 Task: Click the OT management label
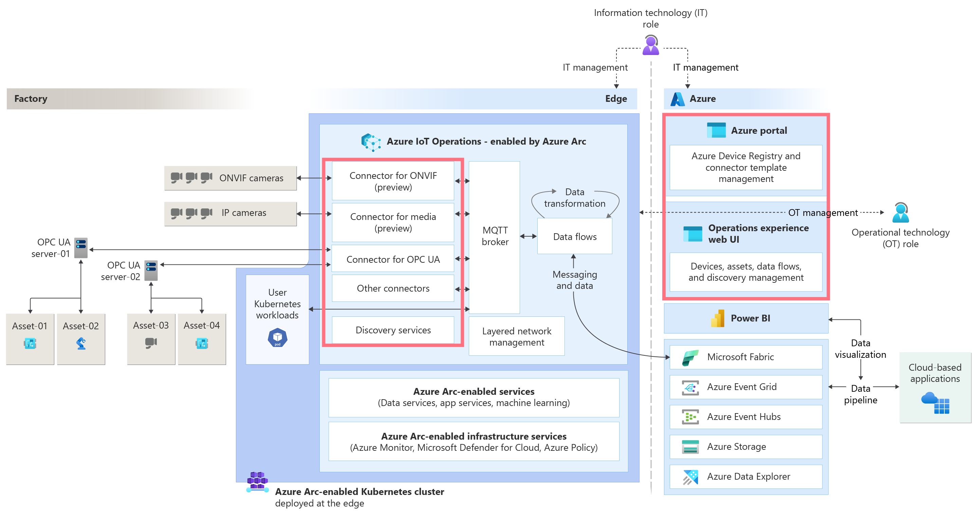[x=823, y=213]
